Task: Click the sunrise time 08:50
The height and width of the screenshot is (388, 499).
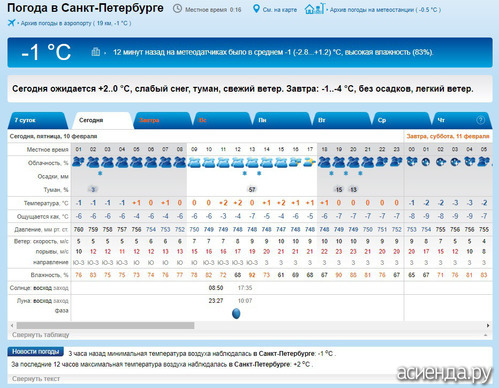Action: point(216,288)
